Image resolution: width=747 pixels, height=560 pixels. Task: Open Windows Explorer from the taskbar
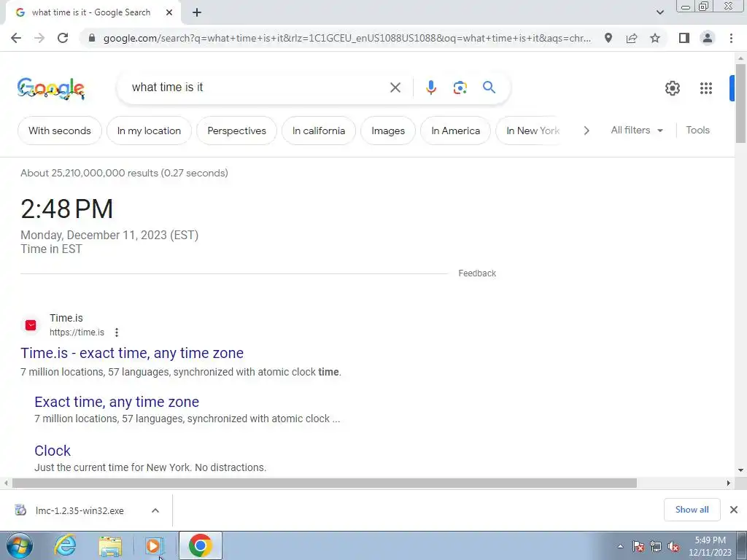(110, 545)
